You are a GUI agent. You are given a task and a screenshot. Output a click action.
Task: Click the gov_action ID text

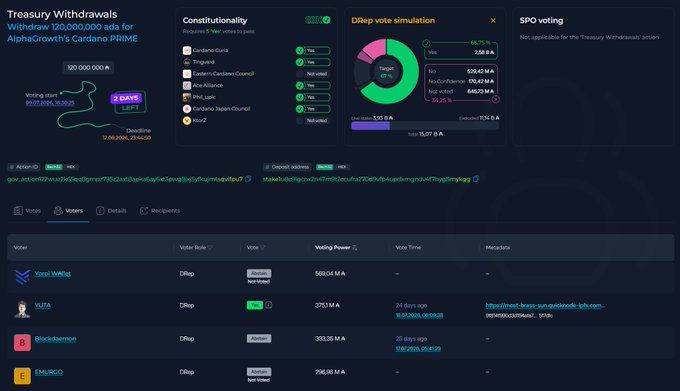125,179
